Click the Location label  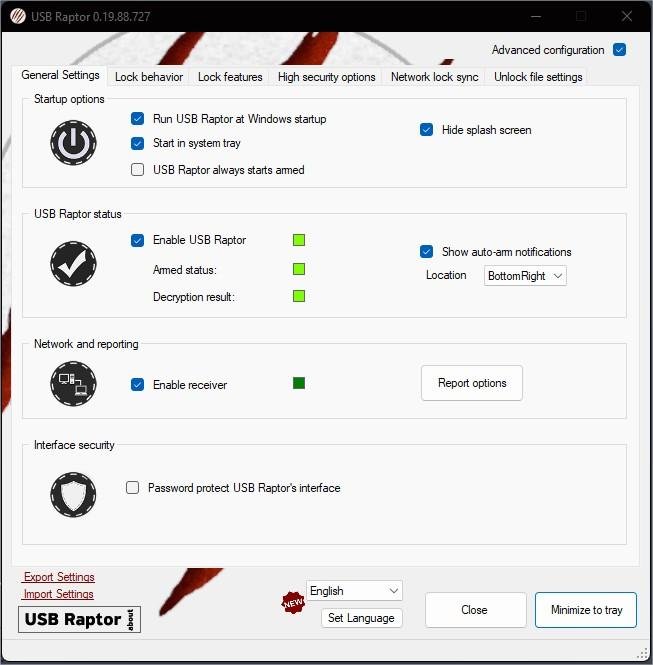446,275
